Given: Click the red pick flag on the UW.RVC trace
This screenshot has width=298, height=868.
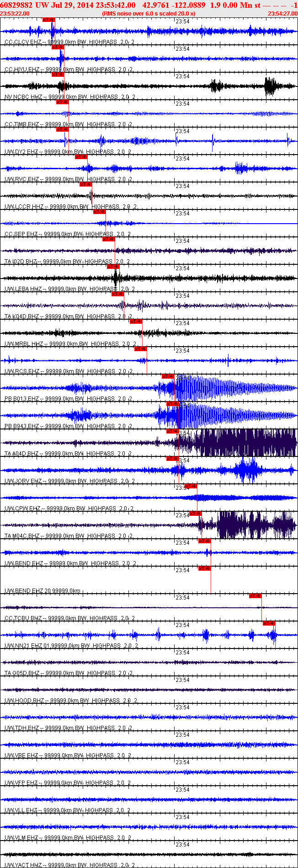Looking at the screenshot, I should (x=81, y=157).
